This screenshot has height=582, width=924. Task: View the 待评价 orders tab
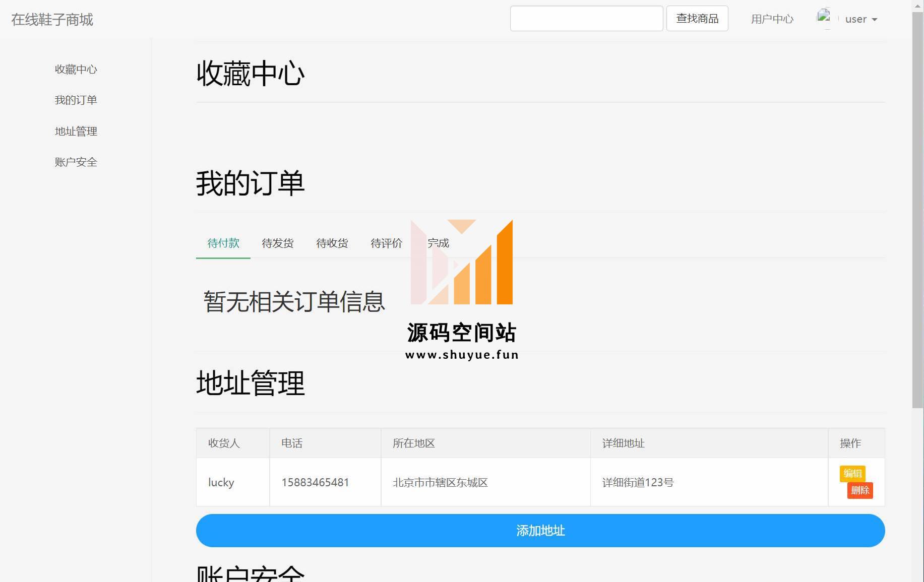tap(386, 243)
